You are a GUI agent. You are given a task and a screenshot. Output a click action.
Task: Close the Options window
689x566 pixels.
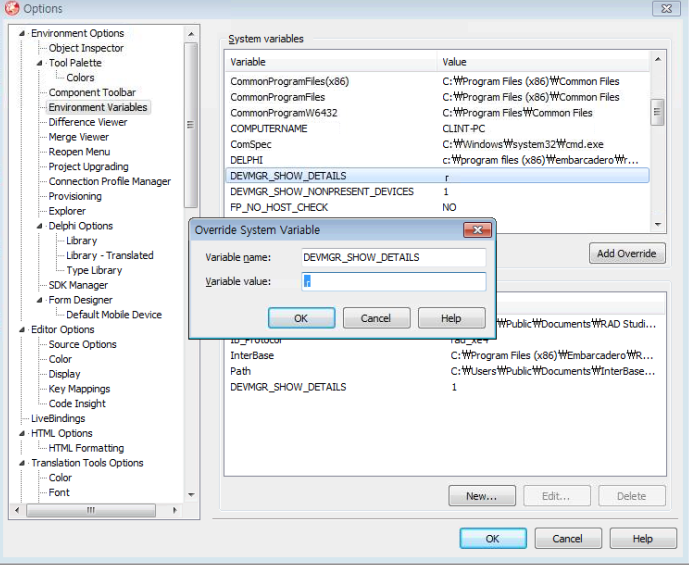click(667, 8)
